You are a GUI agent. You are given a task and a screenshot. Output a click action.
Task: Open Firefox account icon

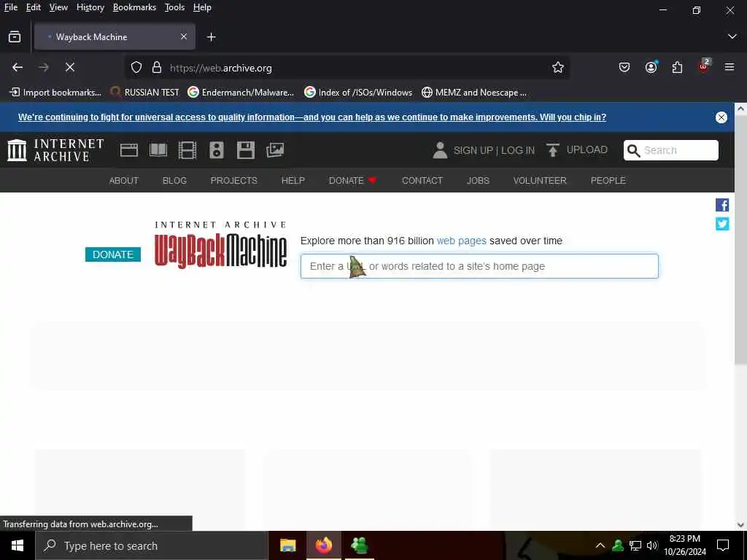[651, 67]
